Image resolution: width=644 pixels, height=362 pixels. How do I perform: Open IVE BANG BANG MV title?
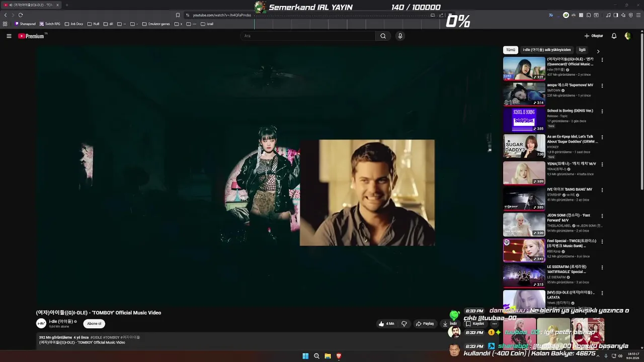point(570,190)
